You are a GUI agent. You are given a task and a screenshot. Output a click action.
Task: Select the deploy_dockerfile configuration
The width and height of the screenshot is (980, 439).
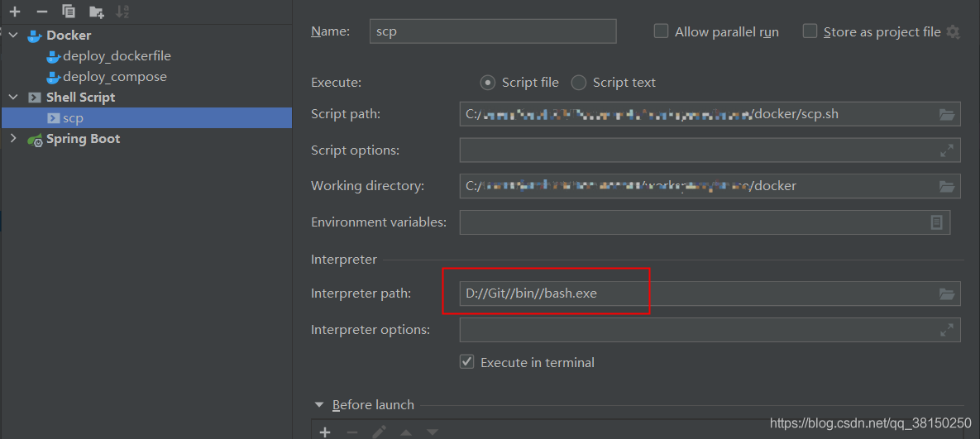[117, 56]
